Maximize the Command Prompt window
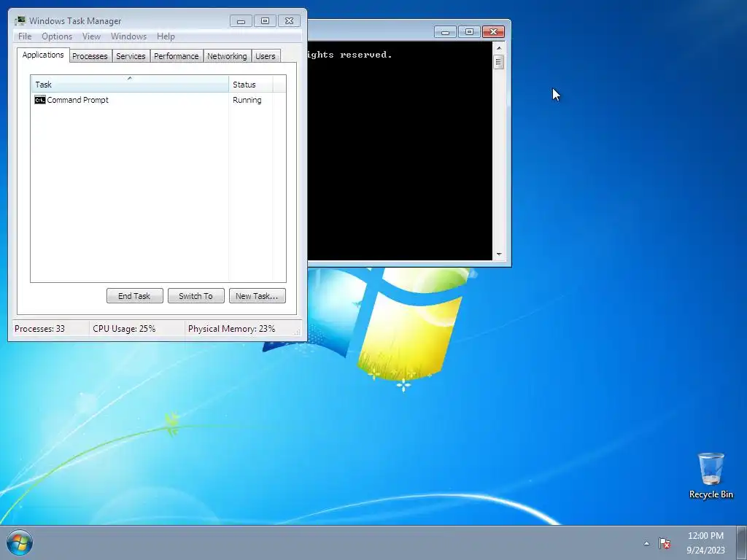Image resolution: width=747 pixels, height=560 pixels. pyautogui.click(x=469, y=32)
